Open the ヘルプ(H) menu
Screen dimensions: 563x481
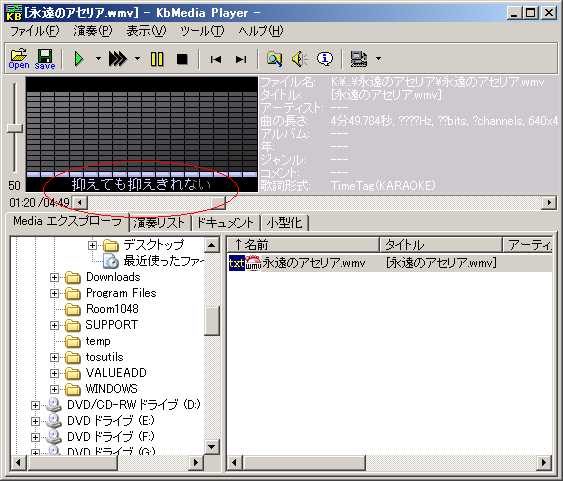261,31
